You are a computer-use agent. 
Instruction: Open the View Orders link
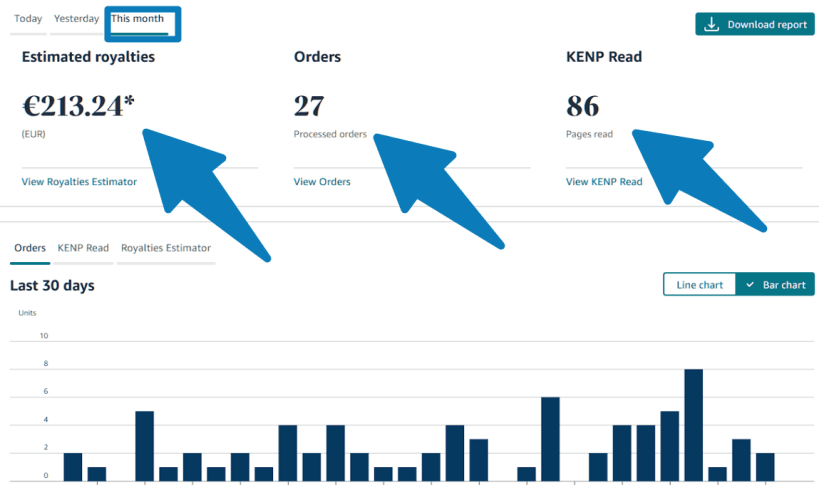click(x=322, y=182)
